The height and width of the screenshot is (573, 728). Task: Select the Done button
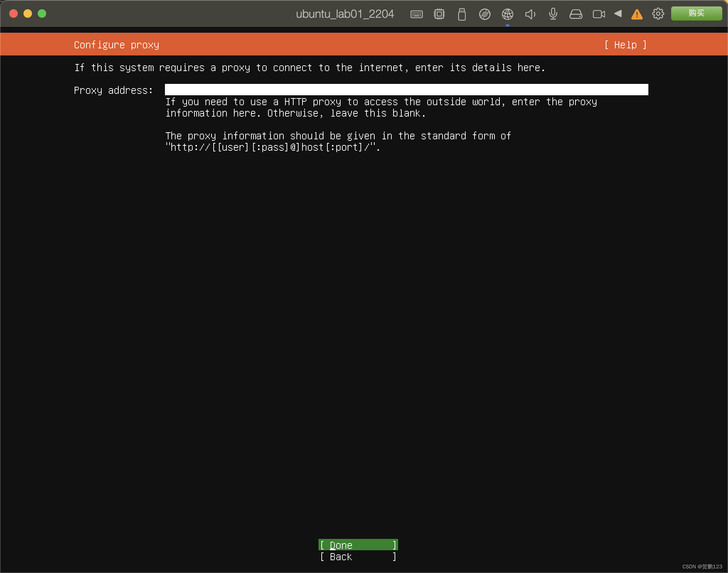click(x=358, y=545)
